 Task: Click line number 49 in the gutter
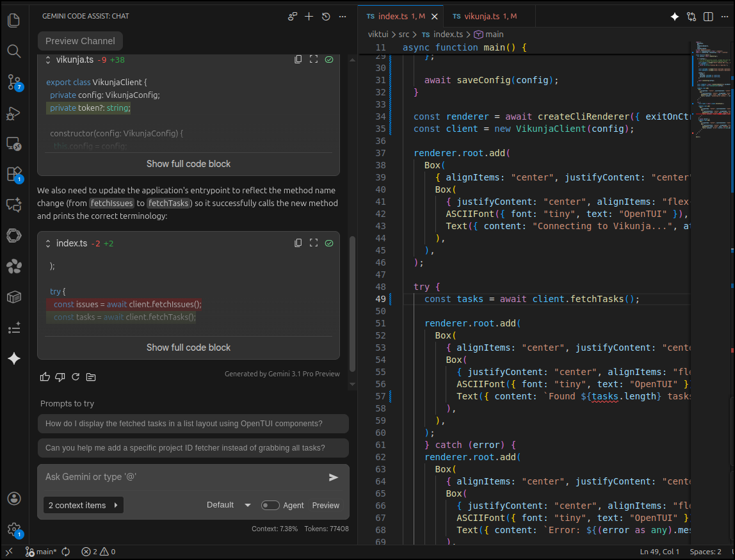[380, 299]
